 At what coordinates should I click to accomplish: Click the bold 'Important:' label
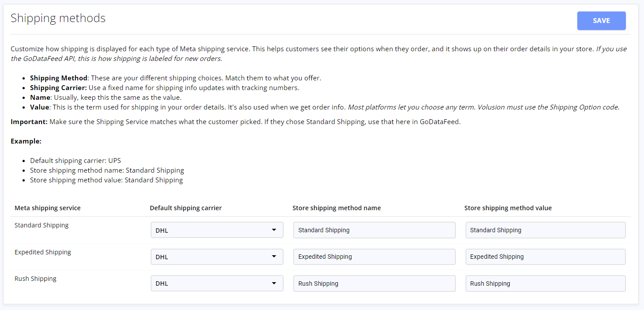(29, 122)
